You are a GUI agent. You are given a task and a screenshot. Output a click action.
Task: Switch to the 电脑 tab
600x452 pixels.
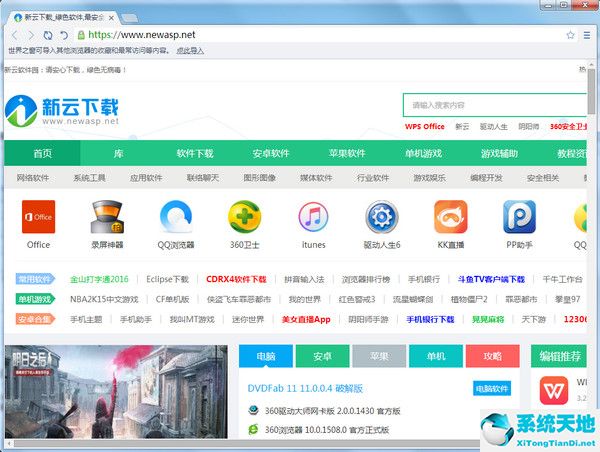pyautogui.click(x=266, y=356)
